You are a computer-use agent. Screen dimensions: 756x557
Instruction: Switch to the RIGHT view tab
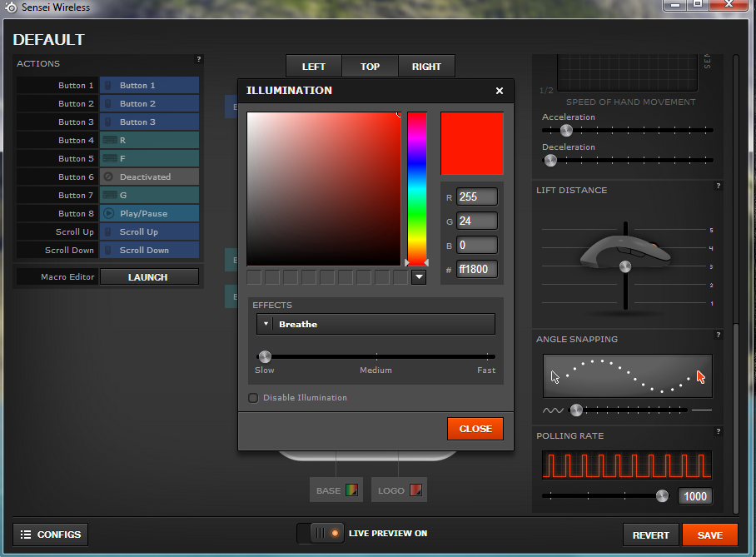pos(426,67)
